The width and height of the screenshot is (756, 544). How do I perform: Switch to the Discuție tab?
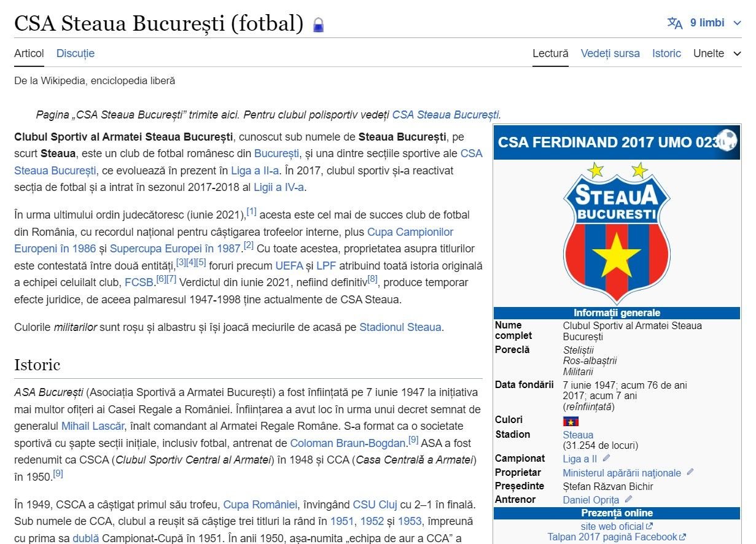pos(76,53)
